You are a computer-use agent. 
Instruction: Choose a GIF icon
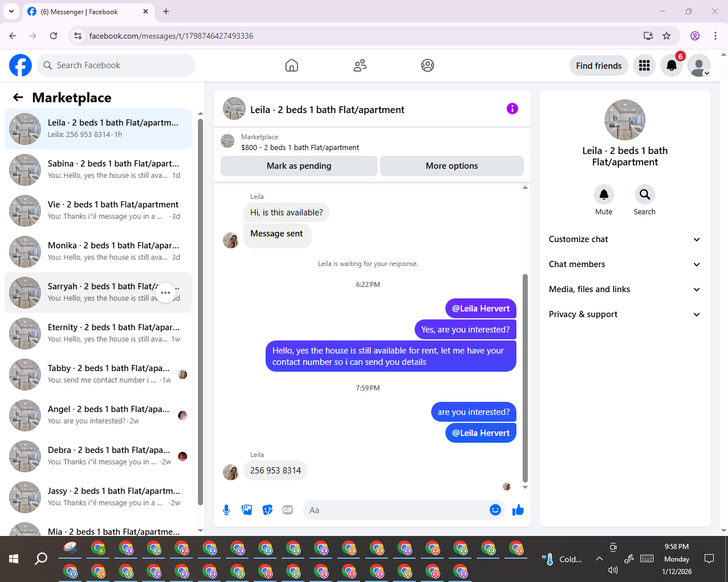(288, 510)
